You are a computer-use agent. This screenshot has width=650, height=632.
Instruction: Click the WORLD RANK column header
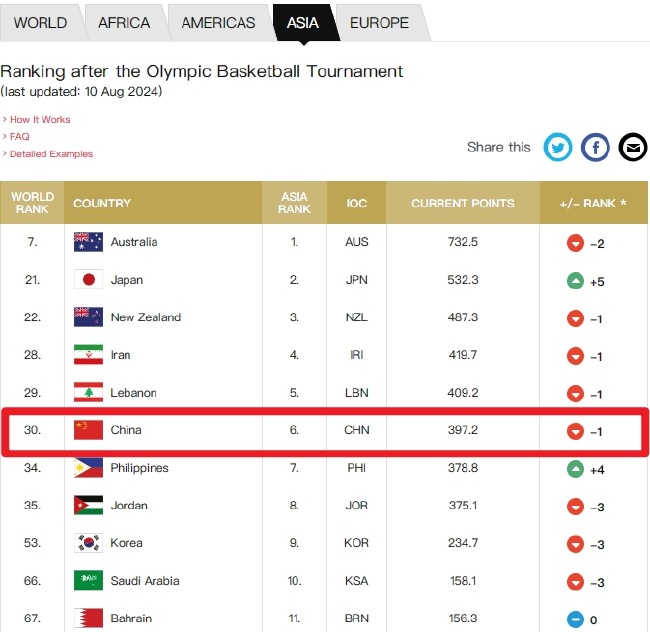tap(32, 203)
